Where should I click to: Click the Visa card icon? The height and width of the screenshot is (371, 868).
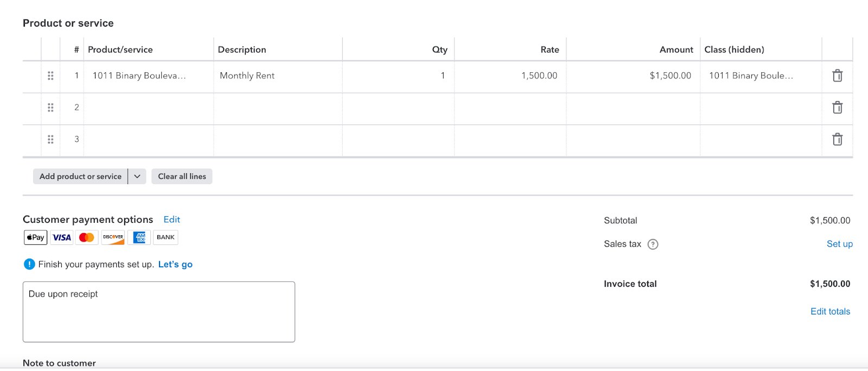tap(62, 237)
